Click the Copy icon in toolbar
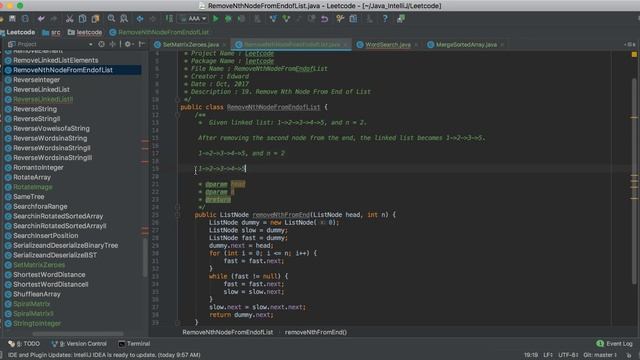Viewport: 640px width, 360px height. (x=82, y=19)
